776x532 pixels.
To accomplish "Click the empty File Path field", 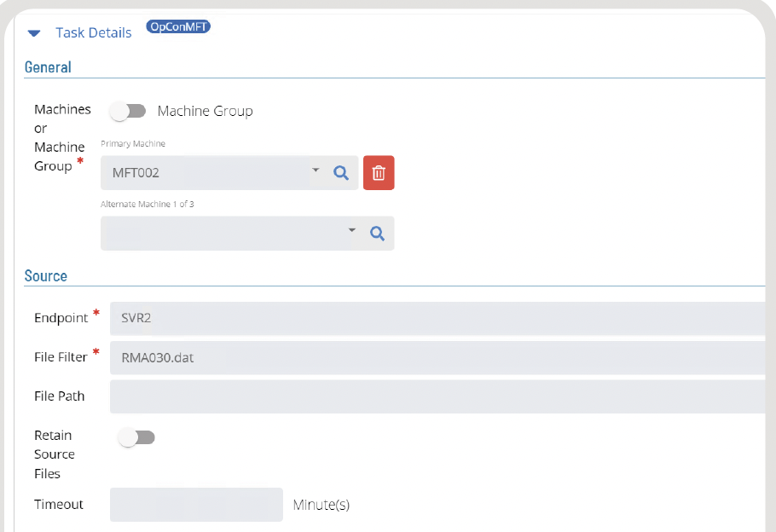I will pos(437,396).
